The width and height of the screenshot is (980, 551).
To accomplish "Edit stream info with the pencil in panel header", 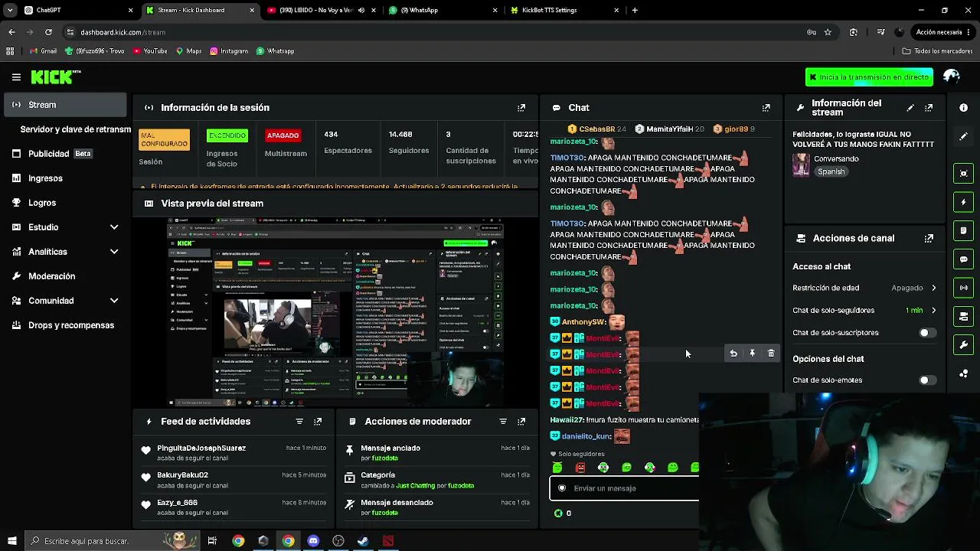I will point(910,108).
